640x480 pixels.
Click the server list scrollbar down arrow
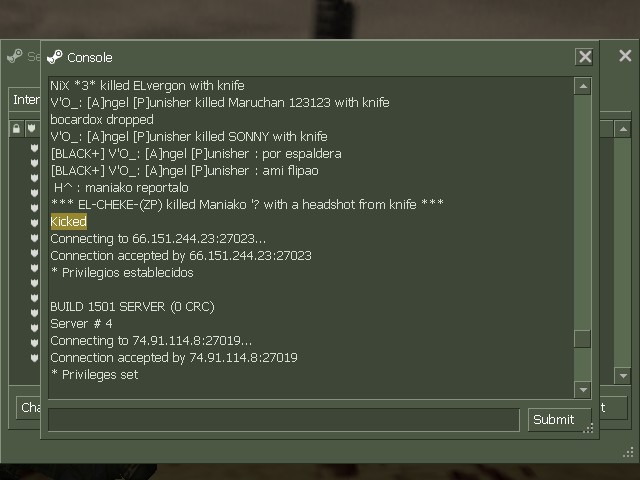click(623, 376)
